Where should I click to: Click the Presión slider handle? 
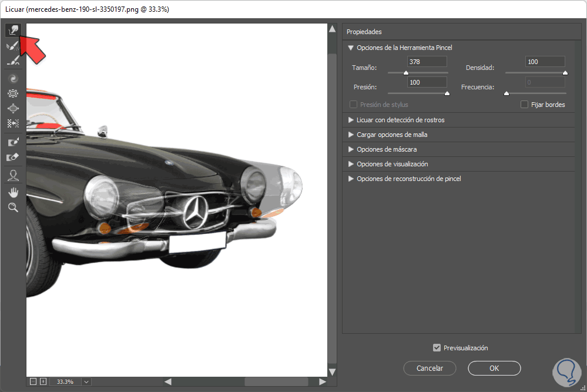(x=447, y=93)
